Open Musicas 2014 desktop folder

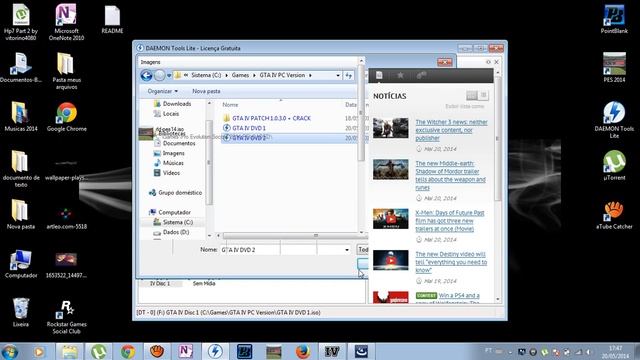coord(21,116)
